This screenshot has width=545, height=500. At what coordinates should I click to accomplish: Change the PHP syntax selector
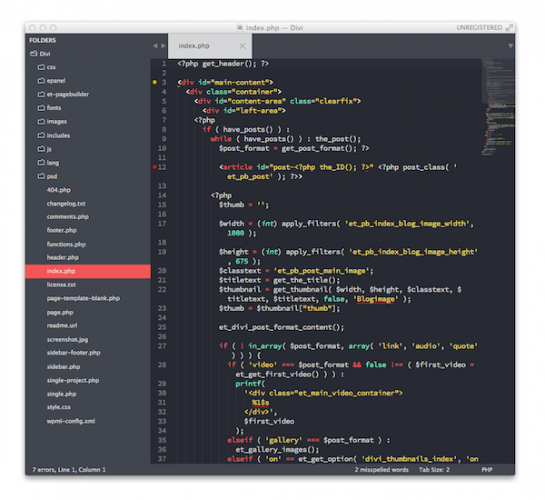tap(487, 470)
